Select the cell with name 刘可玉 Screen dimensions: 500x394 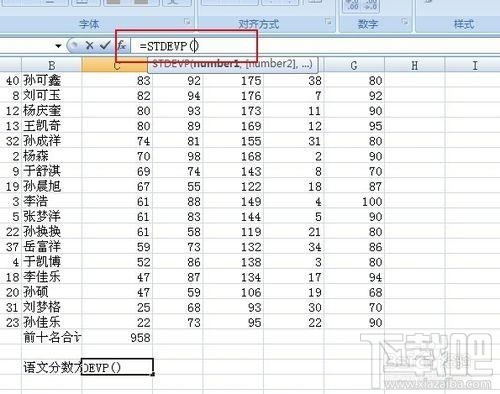point(51,95)
